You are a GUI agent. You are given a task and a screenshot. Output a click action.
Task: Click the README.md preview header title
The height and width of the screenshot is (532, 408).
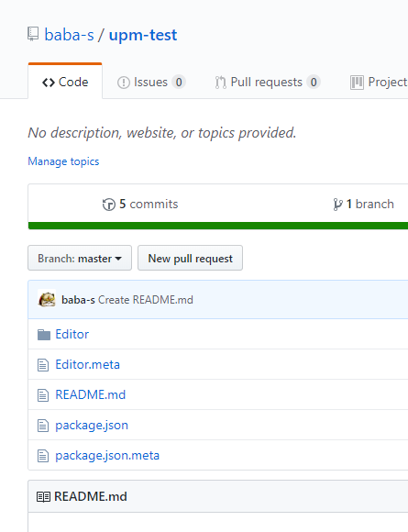point(91,496)
